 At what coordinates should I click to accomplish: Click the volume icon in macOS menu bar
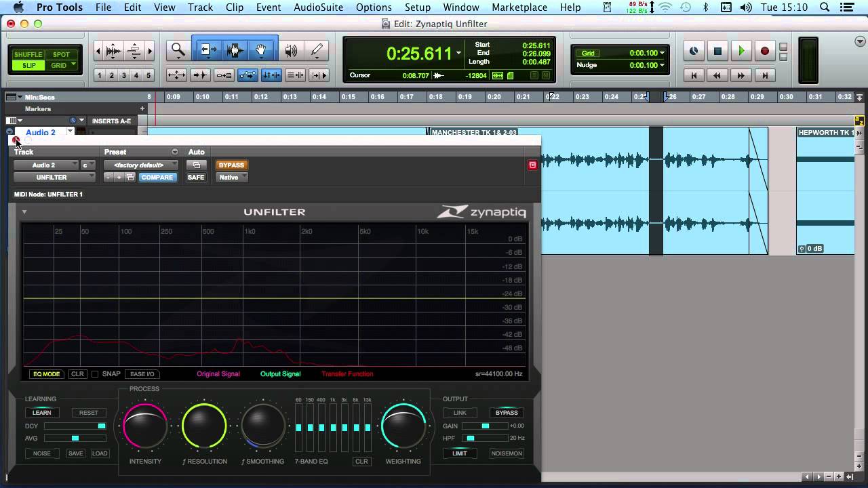point(747,7)
